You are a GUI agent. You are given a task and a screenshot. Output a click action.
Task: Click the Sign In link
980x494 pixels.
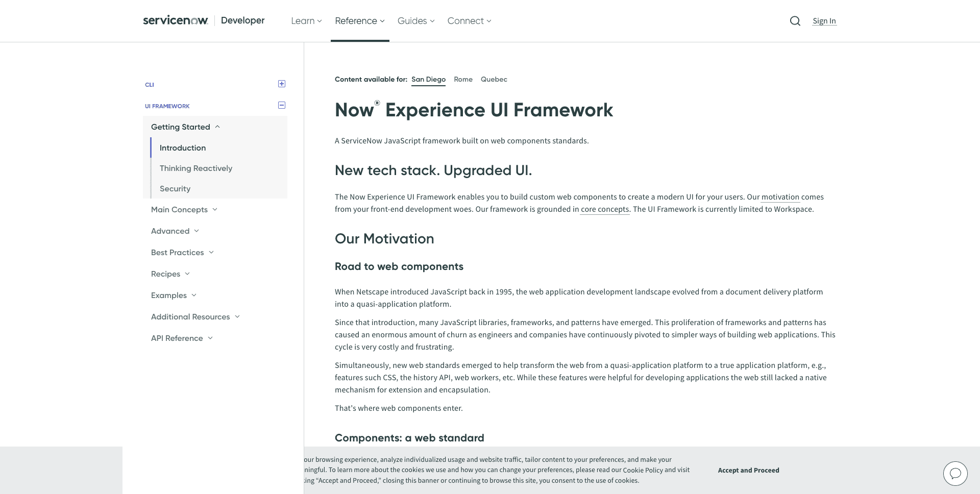coord(824,21)
